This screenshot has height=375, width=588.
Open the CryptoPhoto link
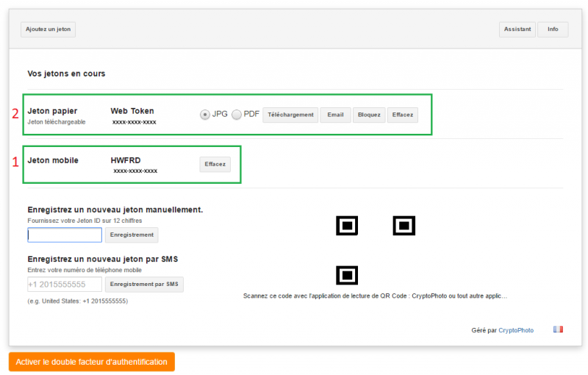click(x=516, y=331)
